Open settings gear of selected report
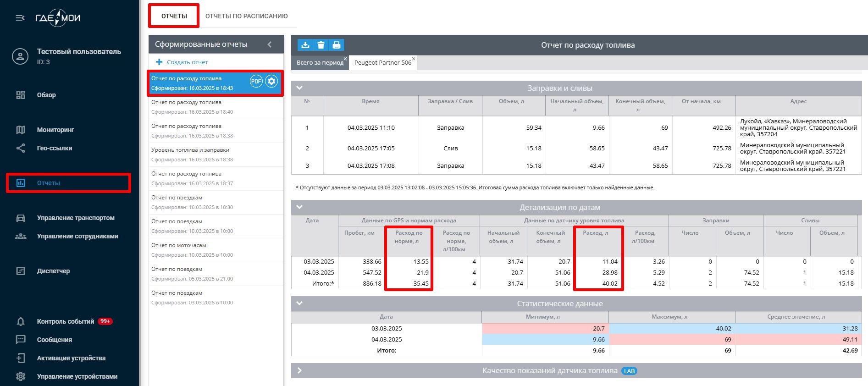 (x=271, y=82)
